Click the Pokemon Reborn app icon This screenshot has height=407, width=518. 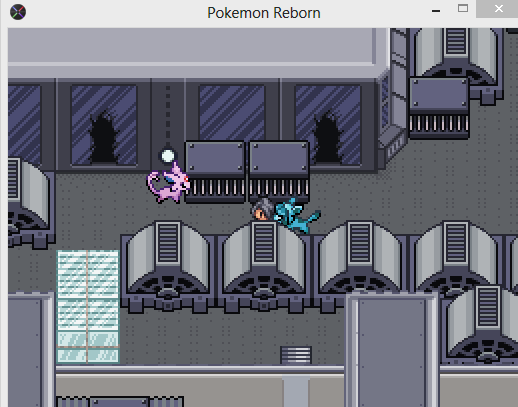point(18,12)
